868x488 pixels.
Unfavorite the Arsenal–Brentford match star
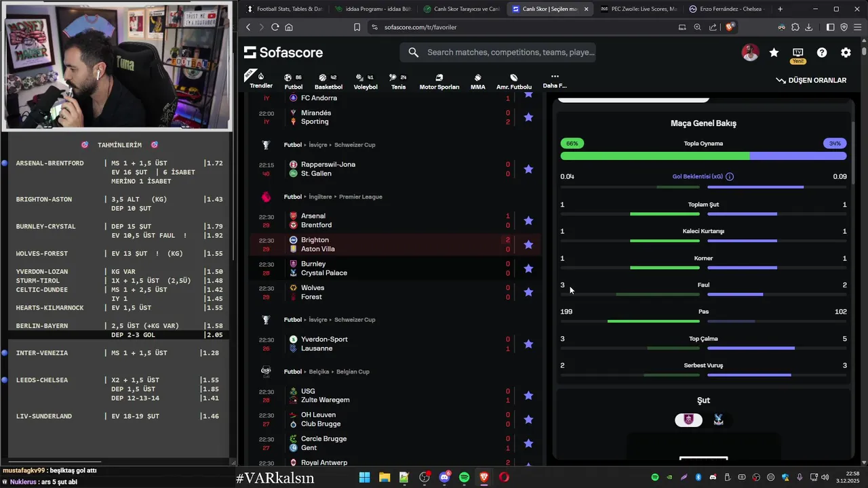click(x=528, y=220)
